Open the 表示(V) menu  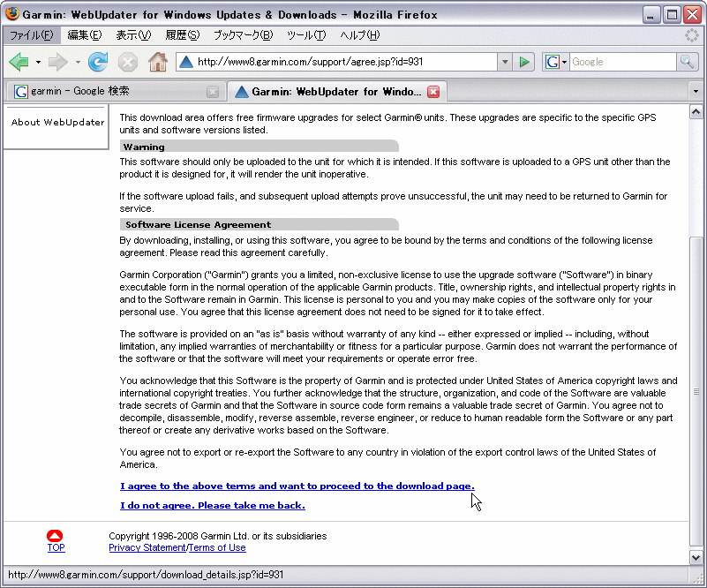point(133,35)
